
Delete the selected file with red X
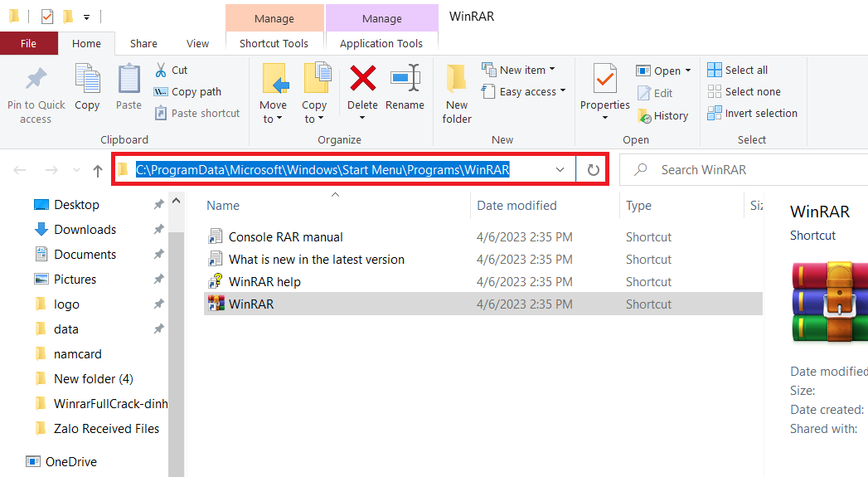pyautogui.click(x=362, y=78)
